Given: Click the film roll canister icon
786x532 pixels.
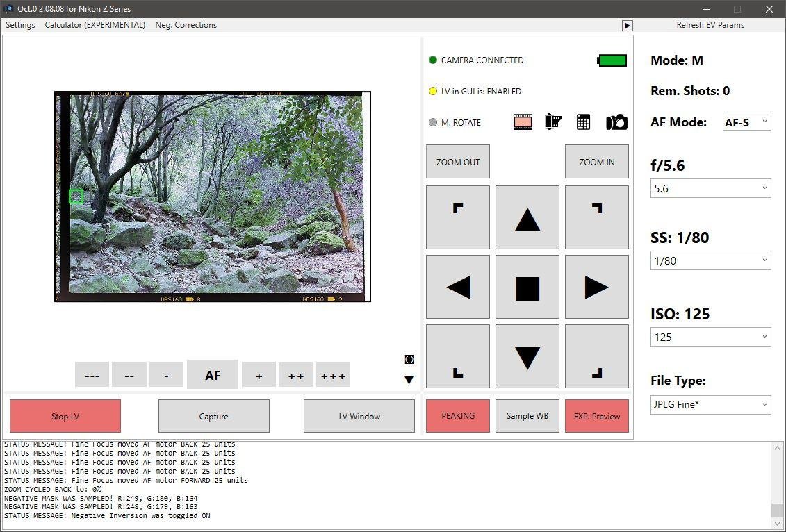Looking at the screenshot, I should tap(553, 122).
